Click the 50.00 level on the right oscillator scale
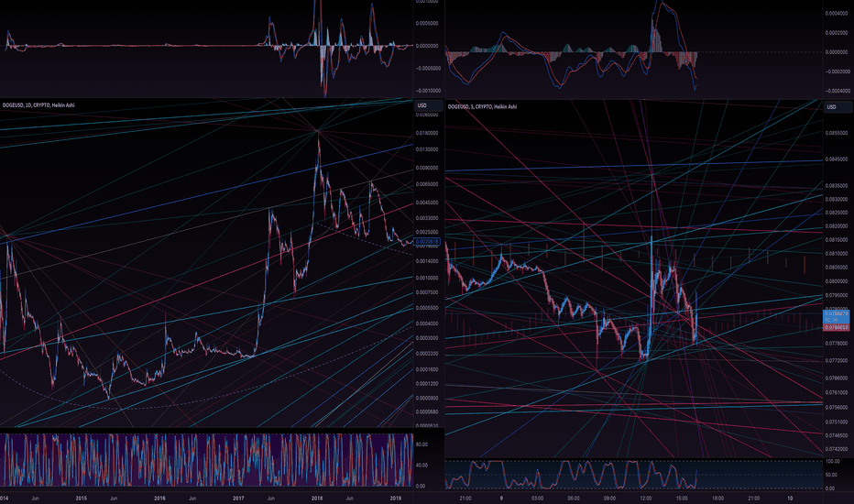Viewport: 854px width, 504px height. coord(831,475)
